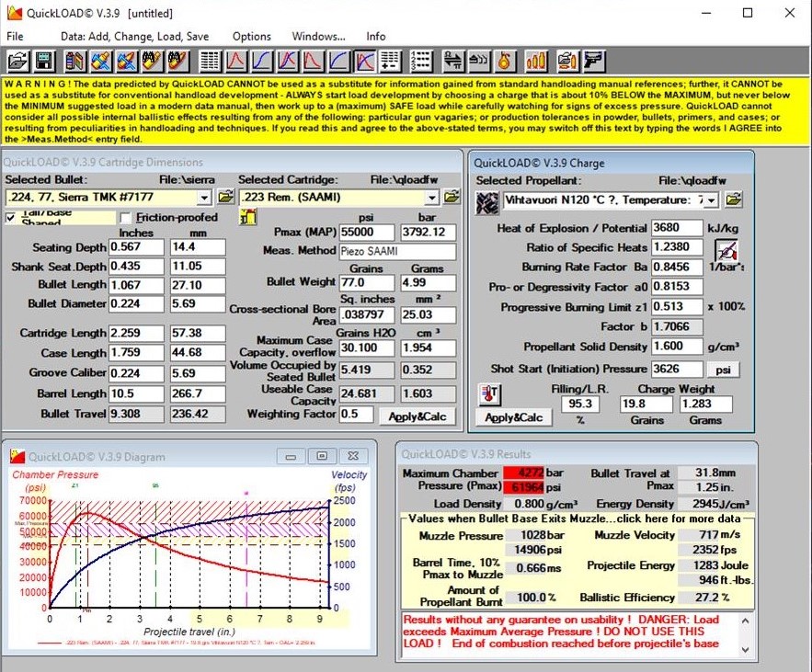Click Apply&Calc in Charge window
This screenshot has width=812, height=672.
[x=514, y=417]
